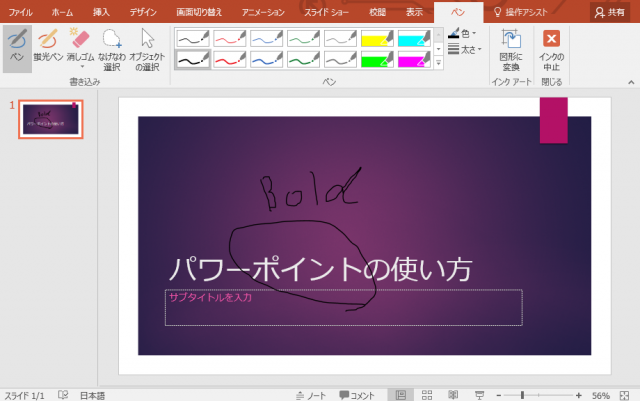Select the yellow highlighter swatch
Viewport: 640px width, 401px height.
(376, 39)
